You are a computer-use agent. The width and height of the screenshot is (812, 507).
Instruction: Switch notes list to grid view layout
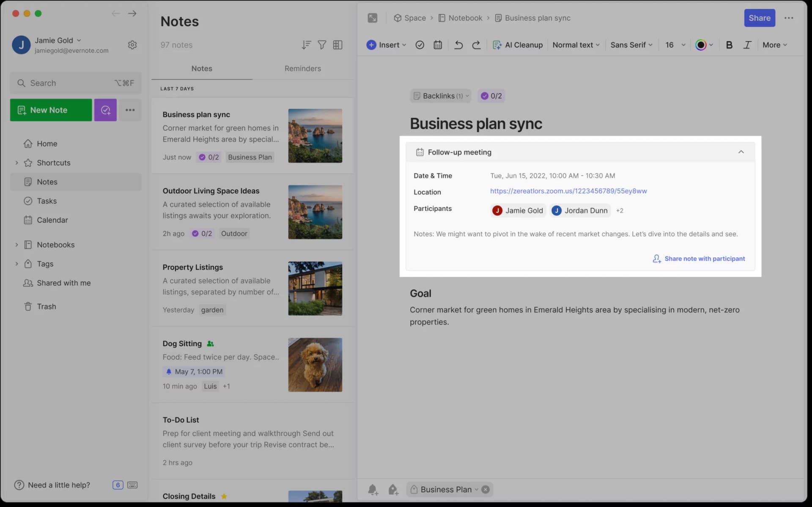tap(337, 45)
